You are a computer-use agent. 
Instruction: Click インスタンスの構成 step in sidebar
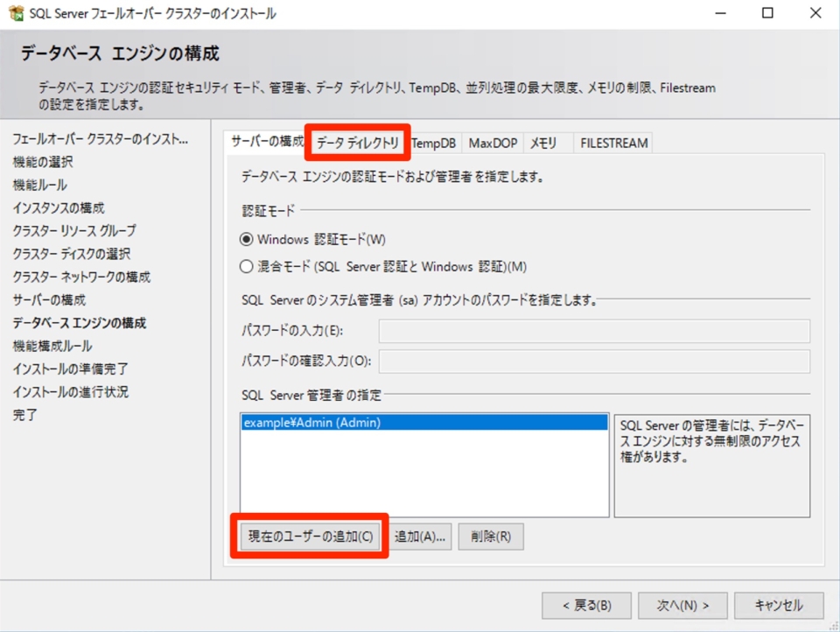pos(59,208)
